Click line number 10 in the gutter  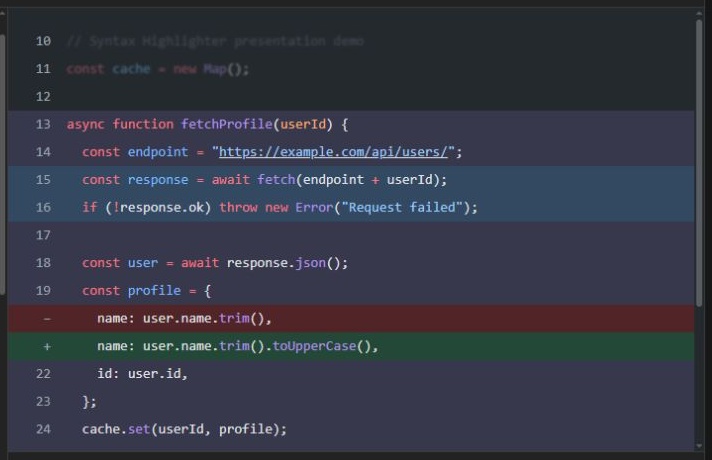pos(43,41)
